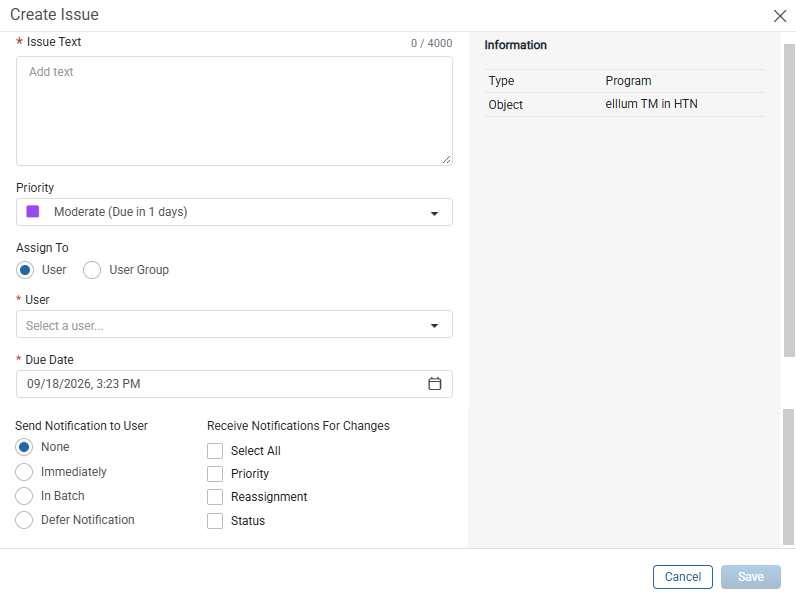Choose Defer Notification option

coord(24,520)
